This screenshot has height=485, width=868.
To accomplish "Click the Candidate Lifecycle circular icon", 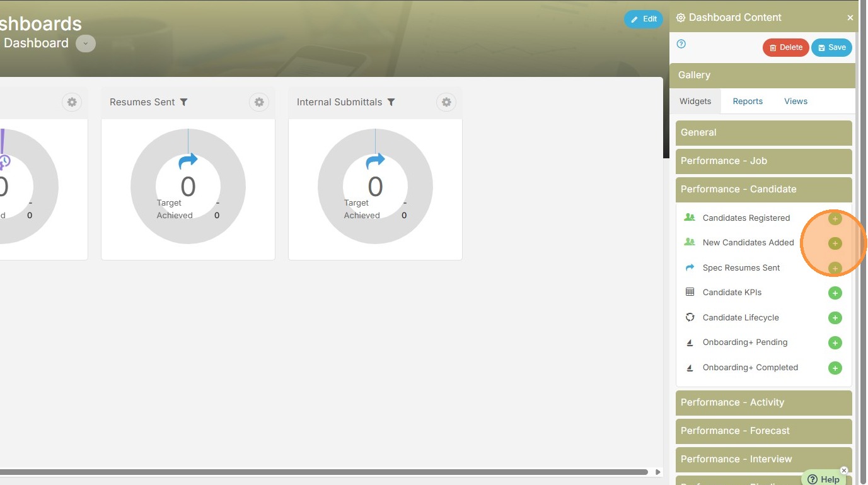I will point(690,317).
